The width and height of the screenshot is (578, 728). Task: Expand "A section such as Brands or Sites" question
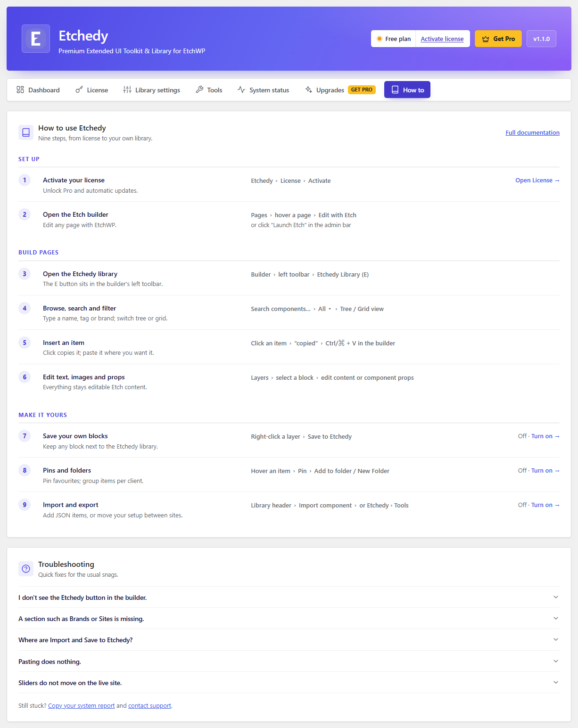(289, 619)
